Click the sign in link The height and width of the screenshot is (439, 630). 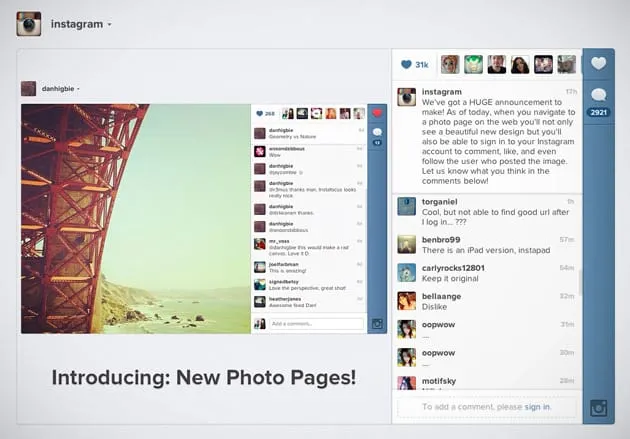point(537,407)
